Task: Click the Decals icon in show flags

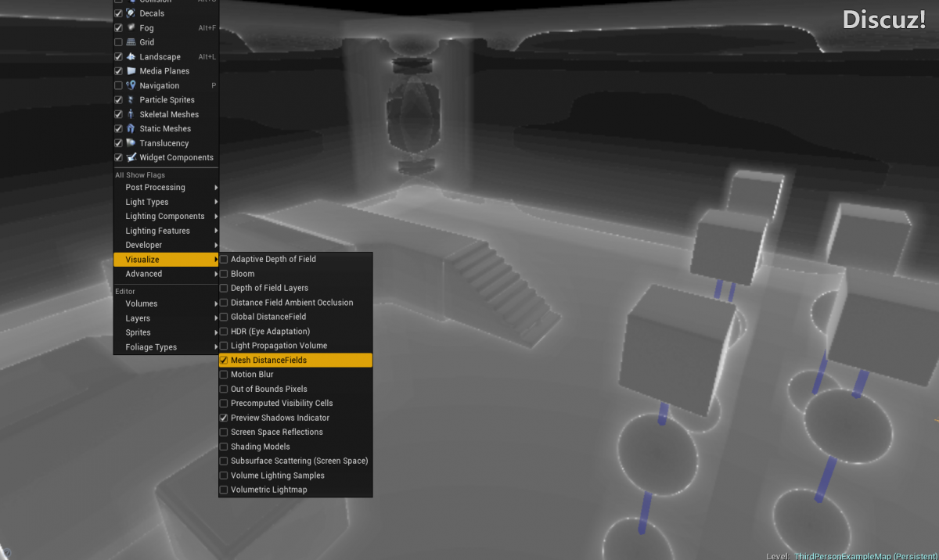Action: [131, 13]
